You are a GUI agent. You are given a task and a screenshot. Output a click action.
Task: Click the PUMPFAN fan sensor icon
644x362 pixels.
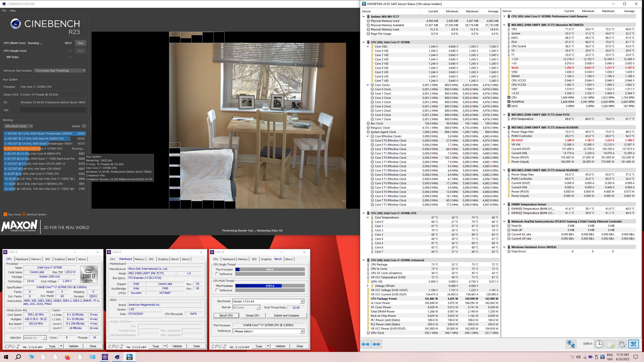[x=509, y=102]
